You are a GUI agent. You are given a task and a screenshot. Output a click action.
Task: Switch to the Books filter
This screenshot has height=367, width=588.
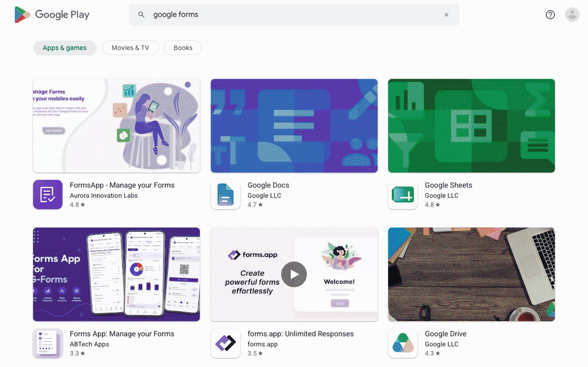(183, 48)
